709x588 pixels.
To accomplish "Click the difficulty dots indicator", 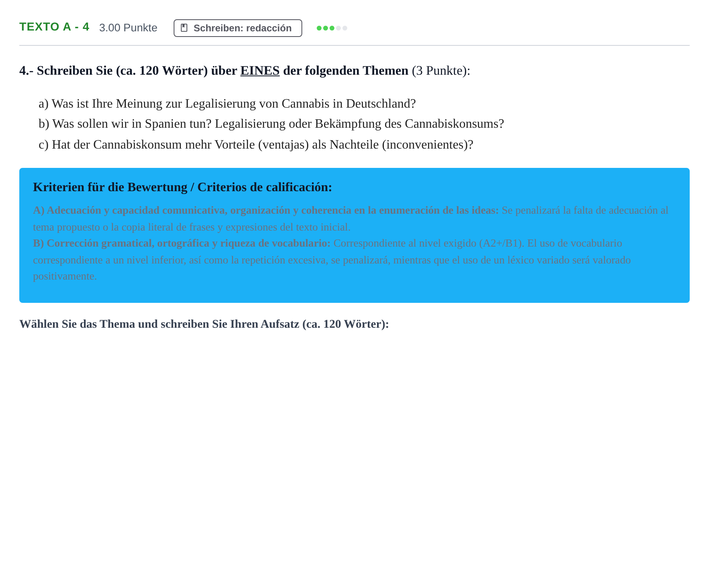I will pos(332,28).
